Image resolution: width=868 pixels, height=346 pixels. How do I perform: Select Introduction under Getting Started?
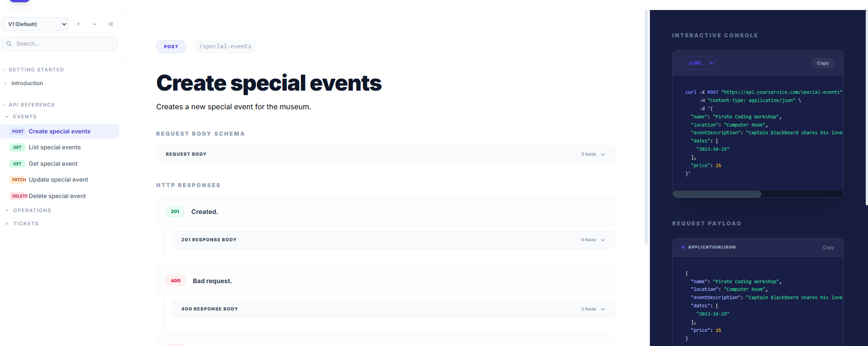(x=27, y=83)
